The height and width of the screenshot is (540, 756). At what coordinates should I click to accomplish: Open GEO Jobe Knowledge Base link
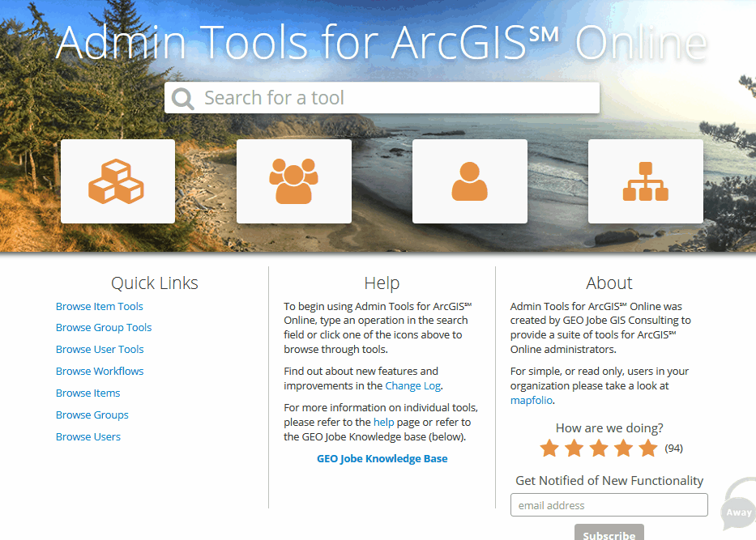click(x=382, y=458)
